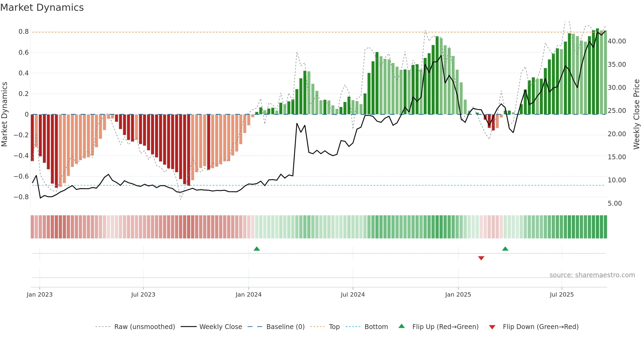The height and width of the screenshot is (362, 644).
Task: Click the green flip-up triangle before Jul 2025
Action: pyautogui.click(x=505, y=249)
